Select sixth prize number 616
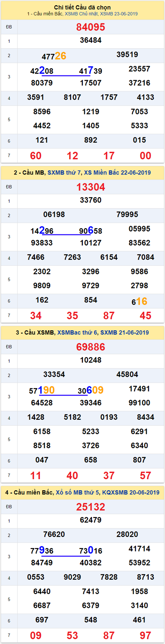This screenshot has width=165, height=644. [140, 302]
